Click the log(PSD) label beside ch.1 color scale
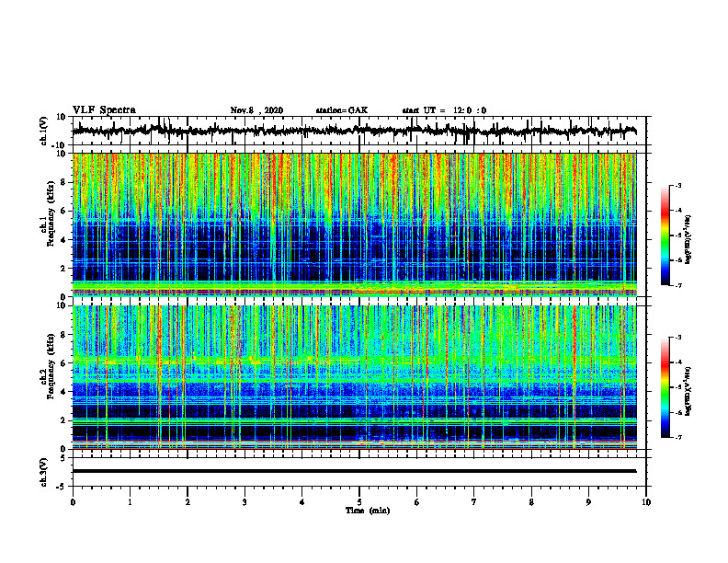 click(x=688, y=240)
